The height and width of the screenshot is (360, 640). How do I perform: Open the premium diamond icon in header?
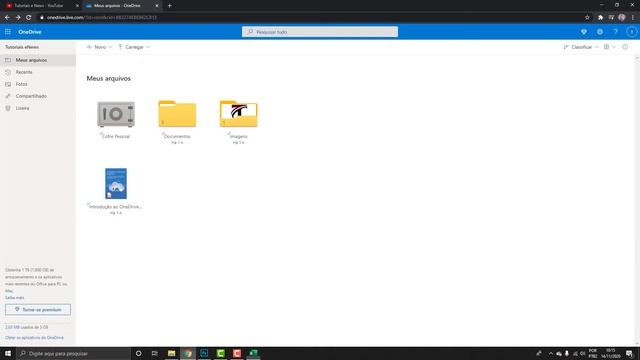pos(584,32)
